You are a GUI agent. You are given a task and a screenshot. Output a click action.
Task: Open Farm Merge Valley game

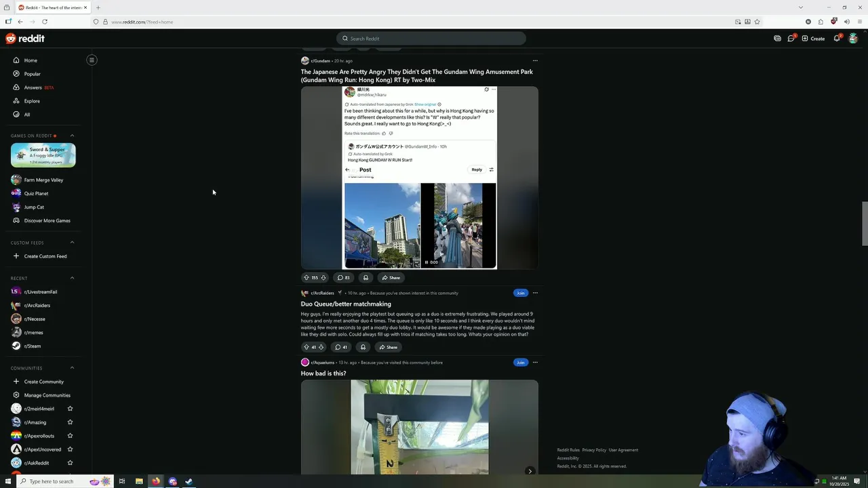click(43, 180)
